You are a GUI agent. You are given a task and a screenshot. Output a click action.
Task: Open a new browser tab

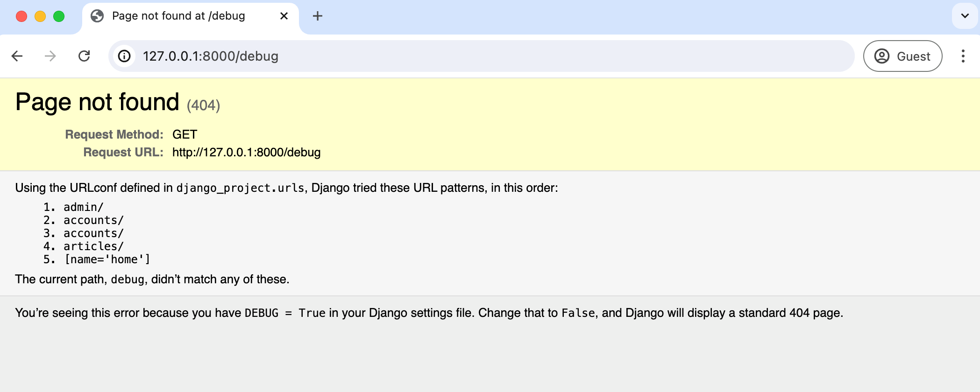(318, 16)
